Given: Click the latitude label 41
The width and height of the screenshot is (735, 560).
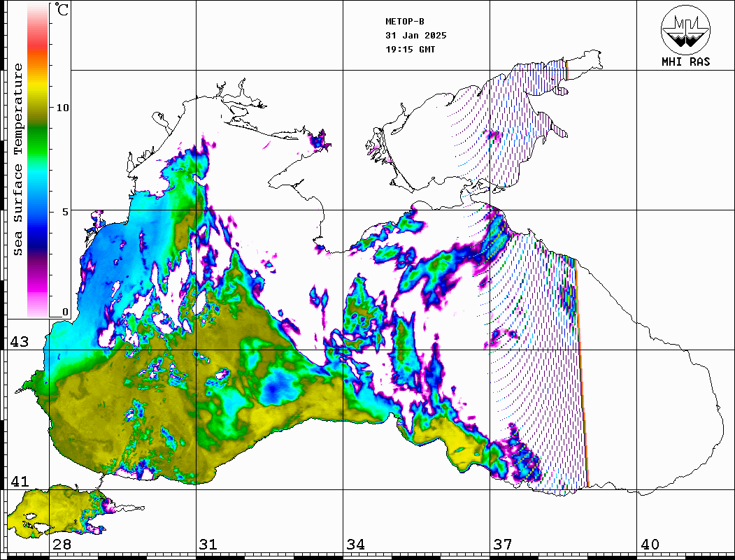Looking at the screenshot, I should click(x=18, y=482).
